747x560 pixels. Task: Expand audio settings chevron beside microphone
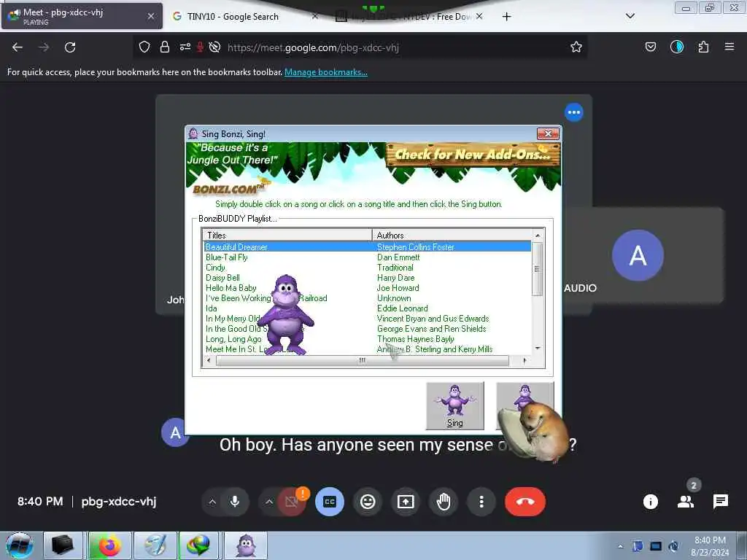click(x=212, y=502)
